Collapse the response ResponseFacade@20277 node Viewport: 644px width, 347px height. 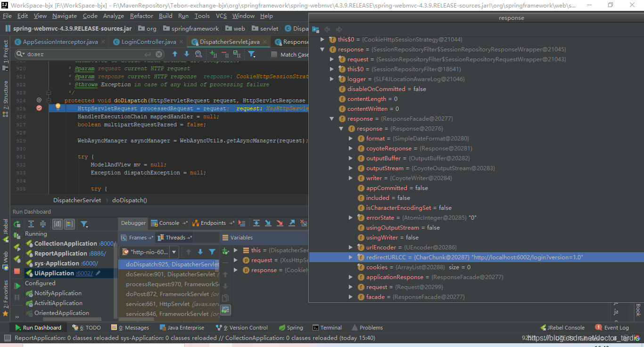point(331,119)
